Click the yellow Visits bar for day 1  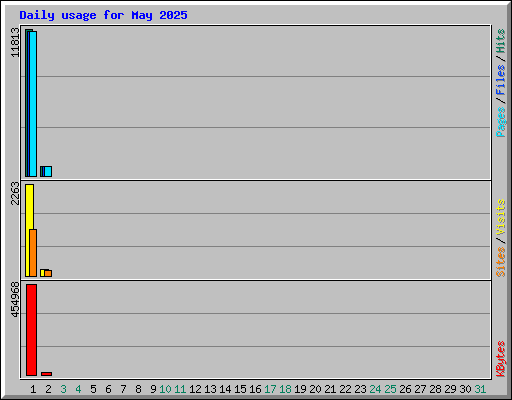(x=29, y=230)
